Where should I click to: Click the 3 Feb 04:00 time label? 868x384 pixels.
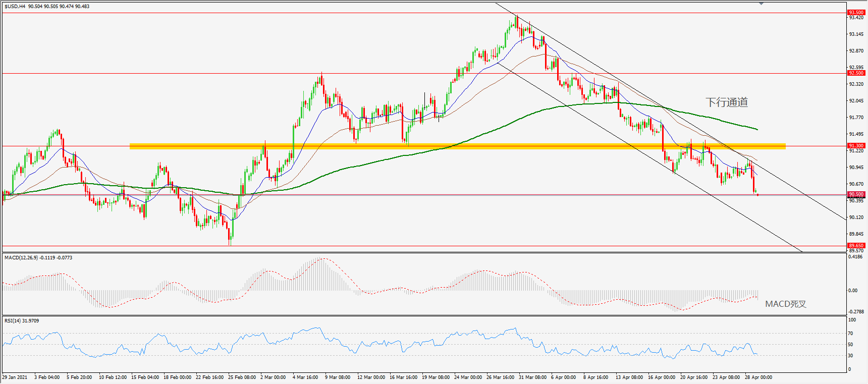(x=47, y=377)
